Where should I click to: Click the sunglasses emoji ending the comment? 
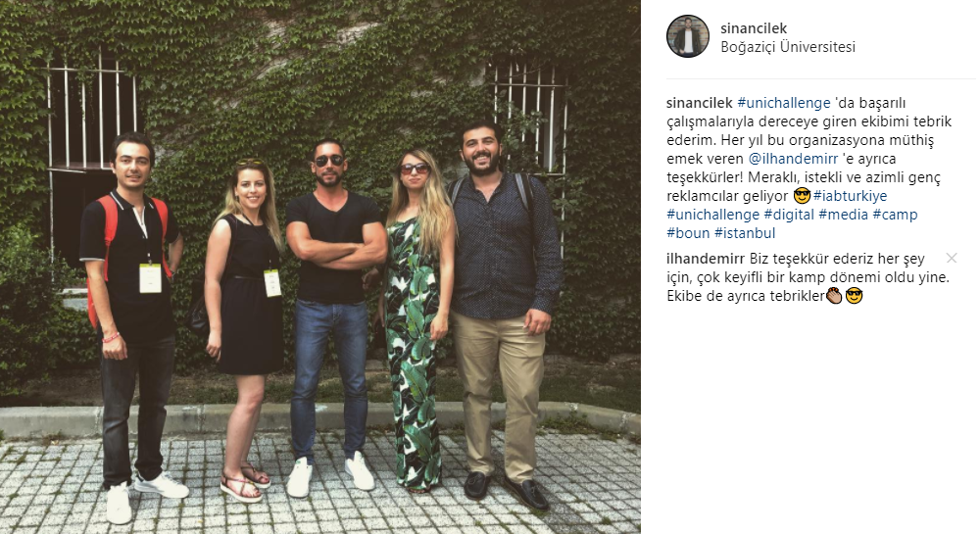[854, 296]
